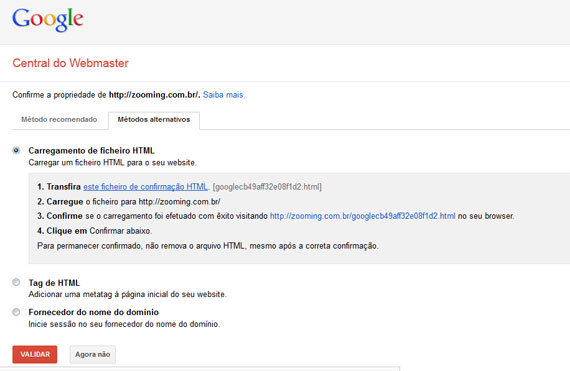Click the red VALIDAR button
Viewport: 570px width, 371px height.
(x=35, y=354)
